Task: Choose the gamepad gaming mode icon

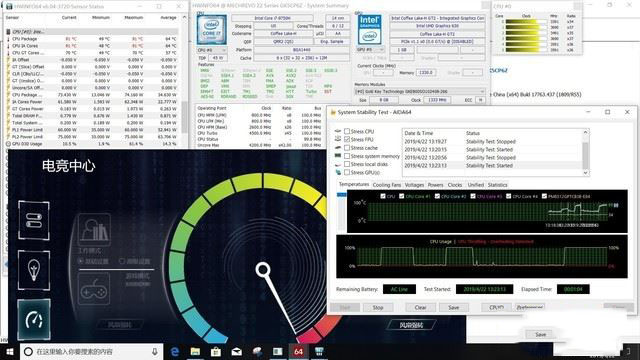Action: (x=94, y=289)
